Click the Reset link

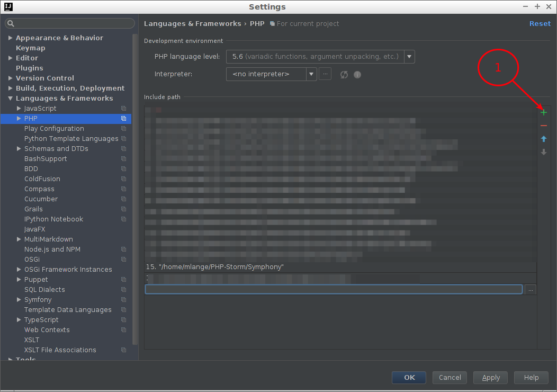(x=540, y=23)
